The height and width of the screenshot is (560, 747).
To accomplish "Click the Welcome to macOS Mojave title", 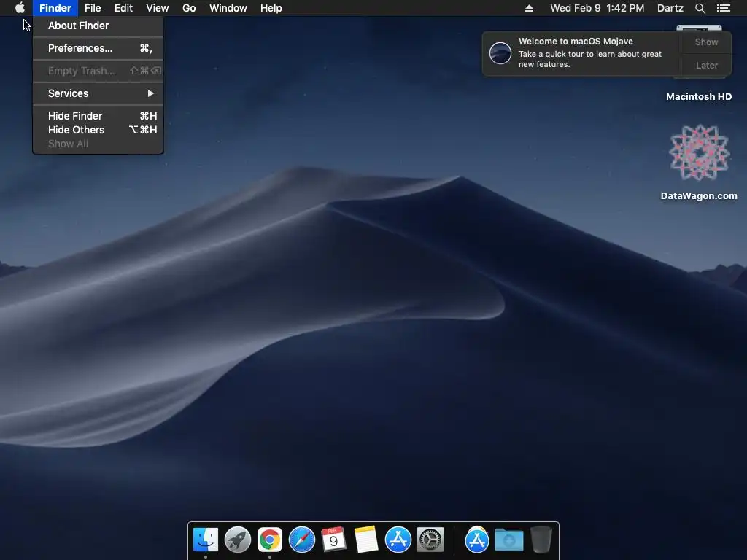I will pyautogui.click(x=576, y=42).
